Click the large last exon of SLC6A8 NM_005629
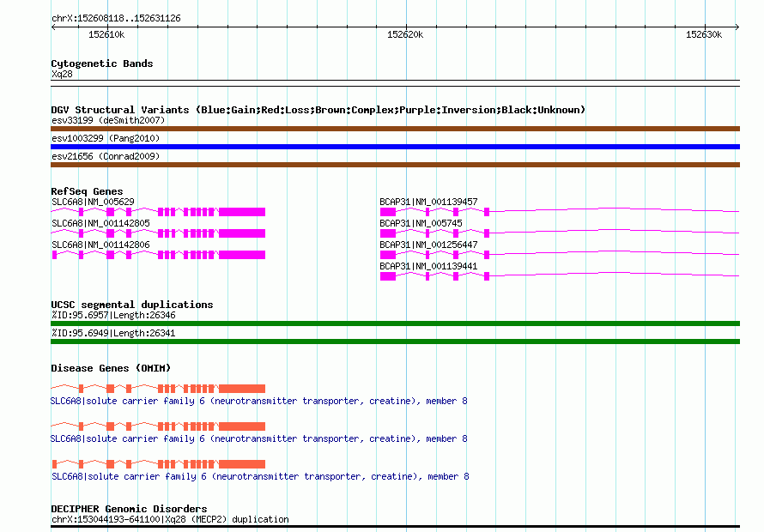 pos(242,212)
